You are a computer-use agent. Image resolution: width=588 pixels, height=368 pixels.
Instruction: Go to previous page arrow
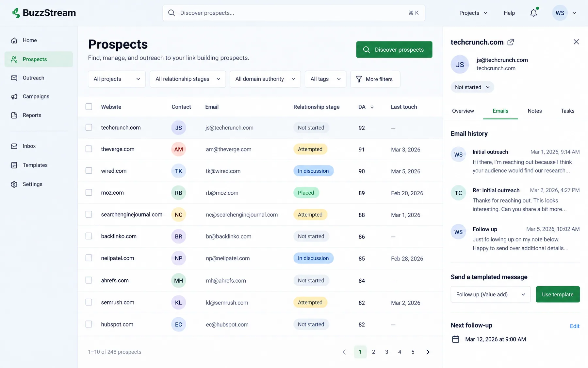click(344, 352)
